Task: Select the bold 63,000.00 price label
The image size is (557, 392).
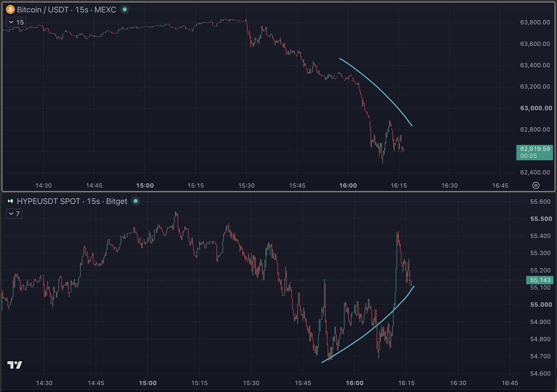Action: pos(536,108)
